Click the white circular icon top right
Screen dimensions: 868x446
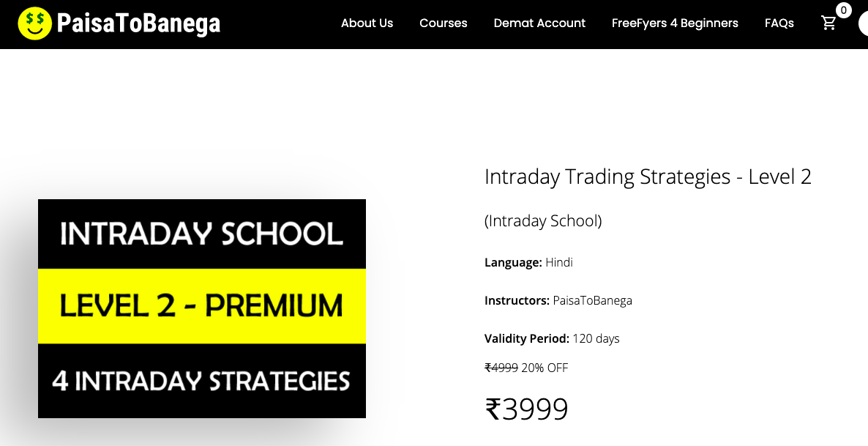point(864,23)
